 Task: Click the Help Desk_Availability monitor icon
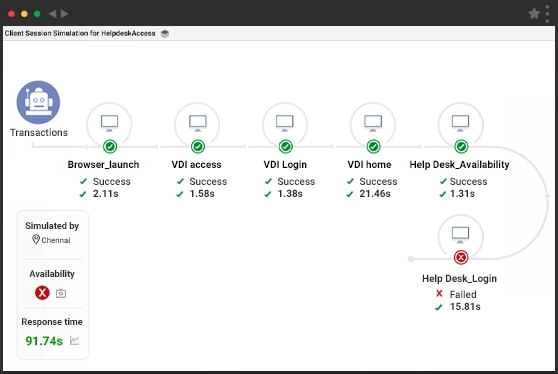coord(460,123)
